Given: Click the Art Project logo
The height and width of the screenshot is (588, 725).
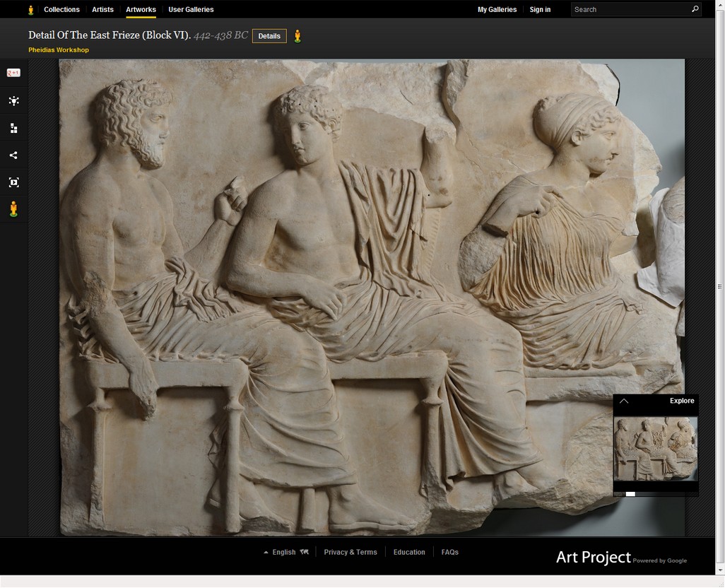Looking at the screenshot, I should pyautogui.click(x=621, y=558).
